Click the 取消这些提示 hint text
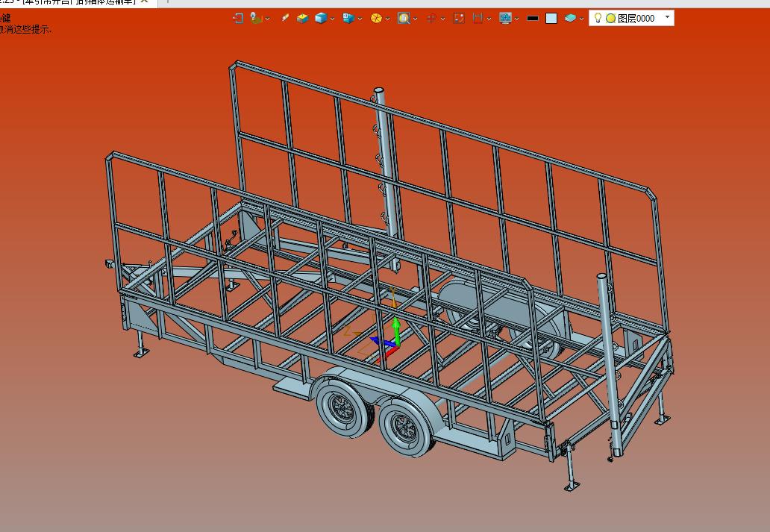Viewport: 770px width, 532px height. [x=25, y=29]
